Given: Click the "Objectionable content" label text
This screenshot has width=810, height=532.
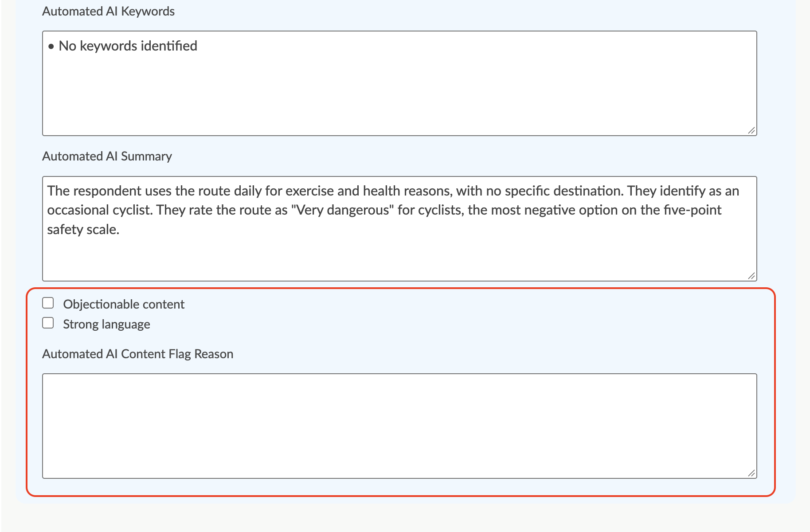Looking at the screenshot, I should coord(124,304).
